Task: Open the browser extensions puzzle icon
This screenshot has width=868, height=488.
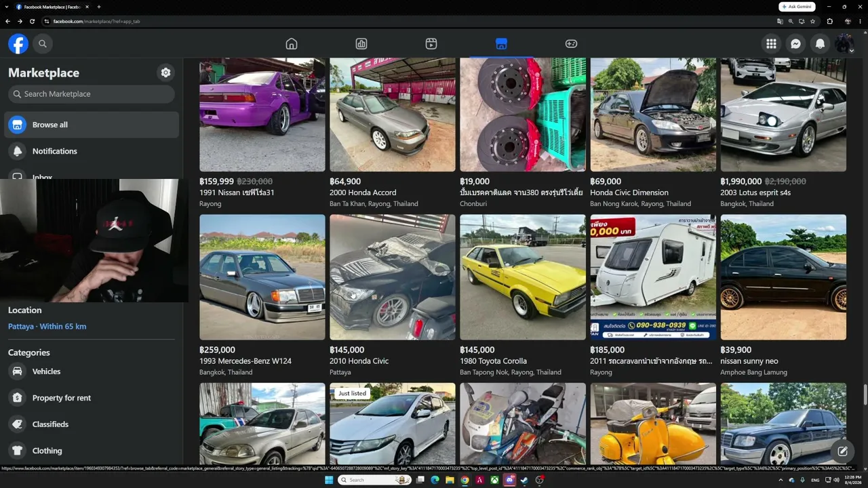Action: click(829, 21)
